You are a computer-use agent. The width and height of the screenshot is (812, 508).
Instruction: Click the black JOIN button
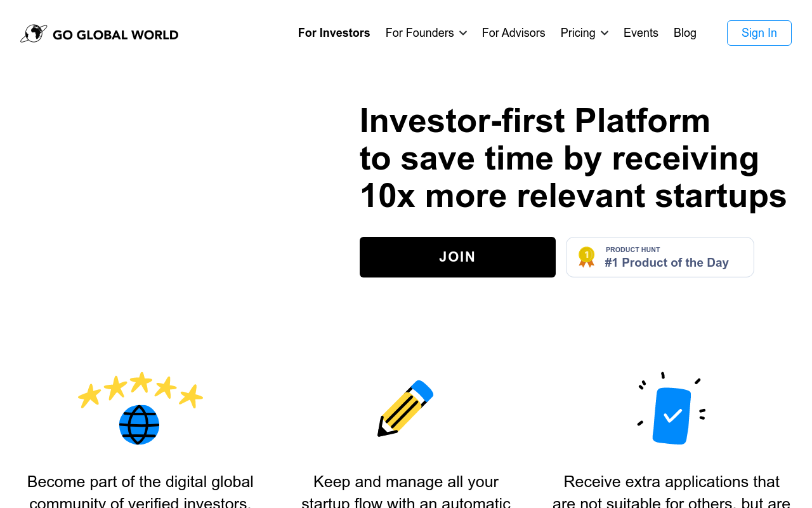point(457,257)
